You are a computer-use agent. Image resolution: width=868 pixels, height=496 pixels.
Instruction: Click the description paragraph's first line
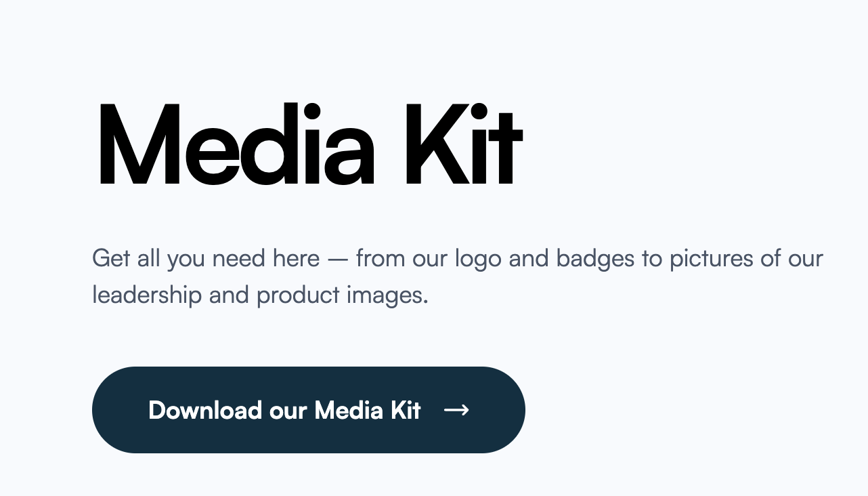pos(458,259)
